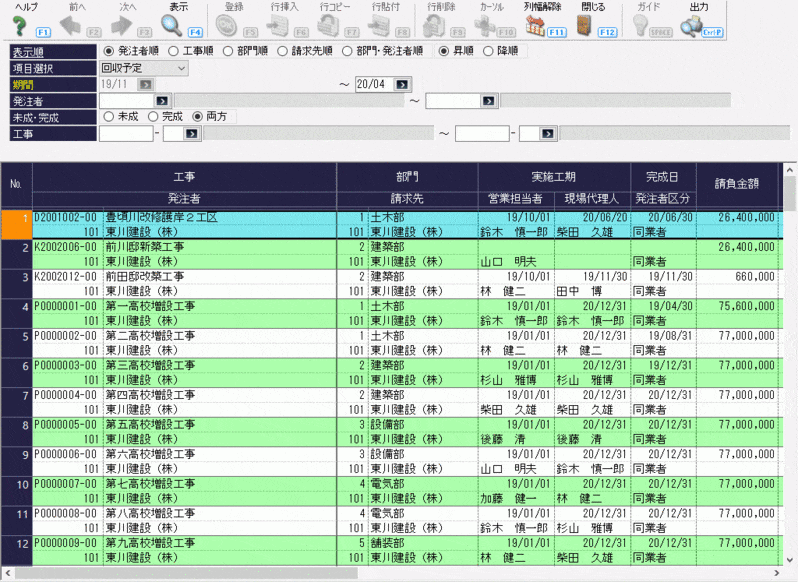Click the F11 key badge
798x582 pixels.
pos(557,32)
